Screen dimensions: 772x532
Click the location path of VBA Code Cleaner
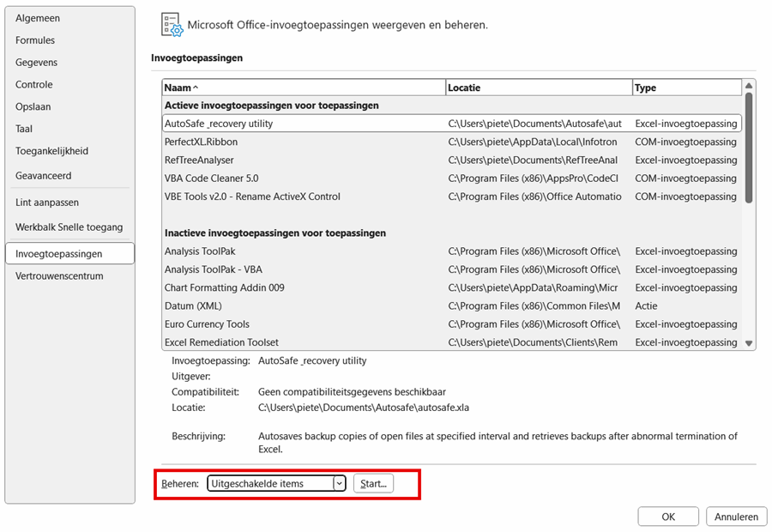(534, 178)
